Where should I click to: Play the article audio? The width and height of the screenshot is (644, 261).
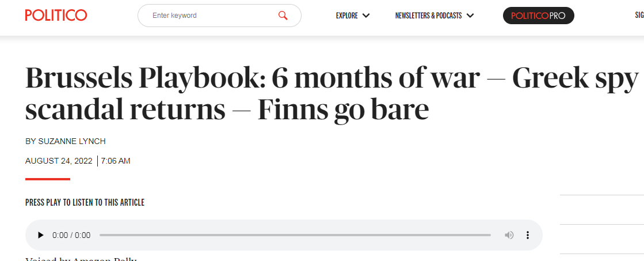40,235
